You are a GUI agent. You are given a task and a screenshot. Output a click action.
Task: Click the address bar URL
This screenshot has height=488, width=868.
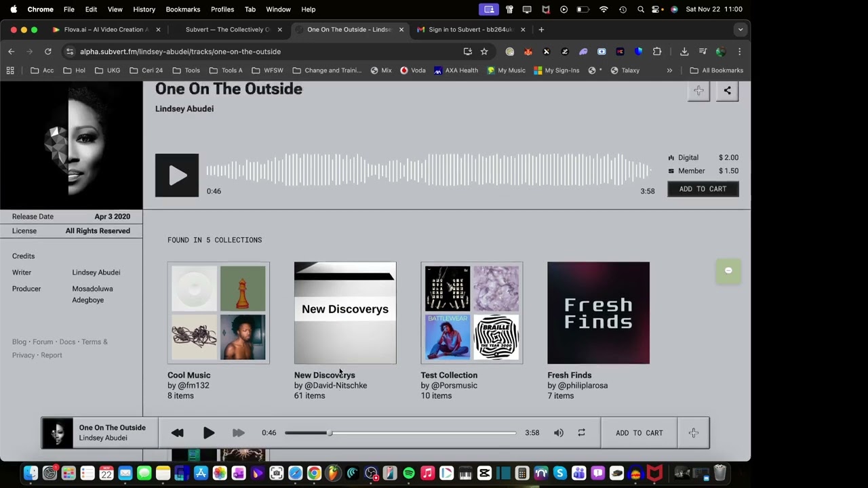(180, 52)
